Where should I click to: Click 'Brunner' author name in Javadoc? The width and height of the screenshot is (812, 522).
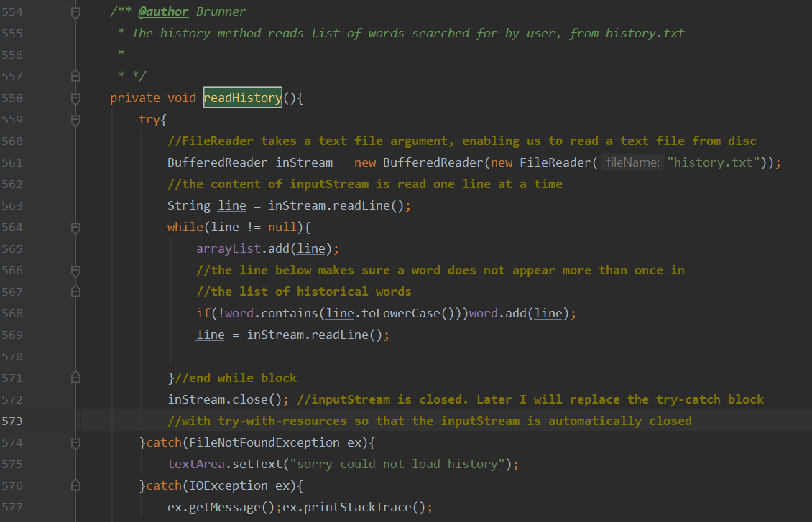tap(221, 12)
